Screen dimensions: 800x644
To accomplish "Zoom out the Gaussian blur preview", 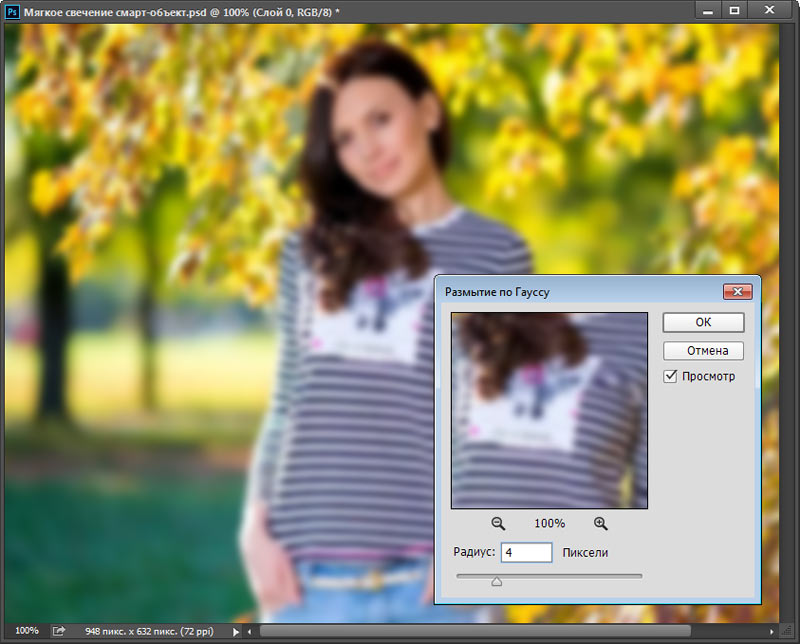I will [x=498, y=523].
